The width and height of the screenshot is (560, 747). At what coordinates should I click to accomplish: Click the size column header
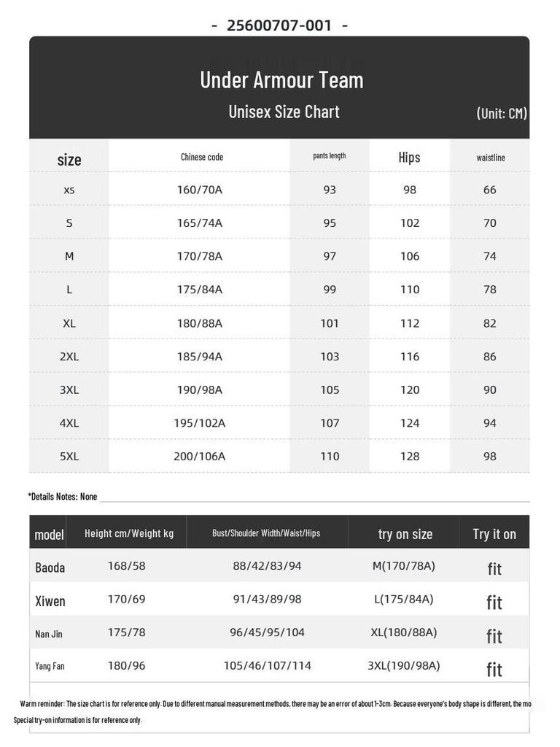click(69, 160)
